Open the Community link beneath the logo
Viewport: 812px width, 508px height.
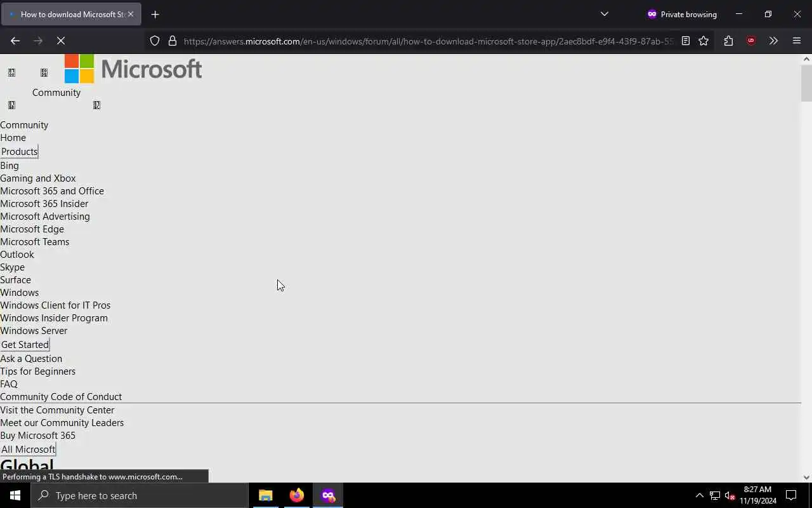tap(56, 93)
